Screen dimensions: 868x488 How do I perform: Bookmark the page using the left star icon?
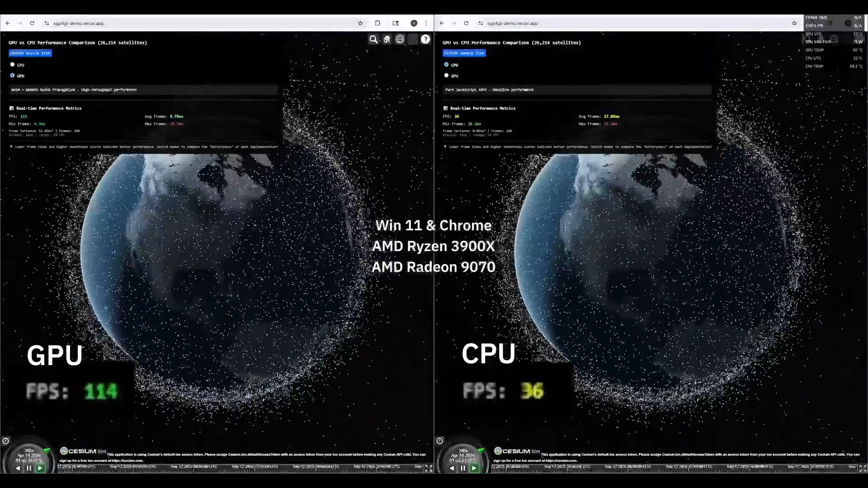pyautogui.click(x=360, y=23)
